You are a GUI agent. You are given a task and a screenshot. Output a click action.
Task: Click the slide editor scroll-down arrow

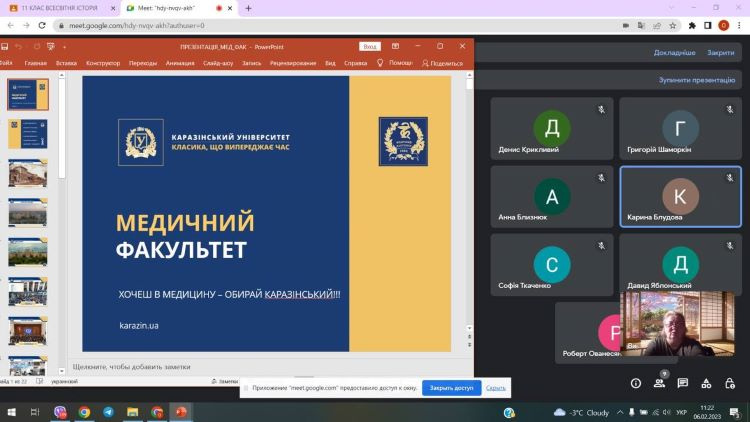click(469, 328)
